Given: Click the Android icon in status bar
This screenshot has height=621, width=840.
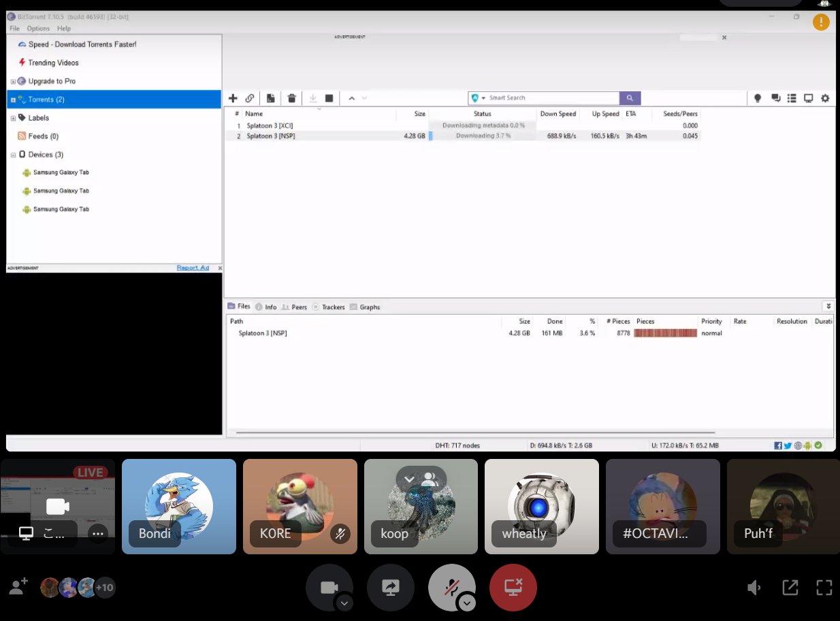Looking at the screenshot, I should tap(808, 445).
